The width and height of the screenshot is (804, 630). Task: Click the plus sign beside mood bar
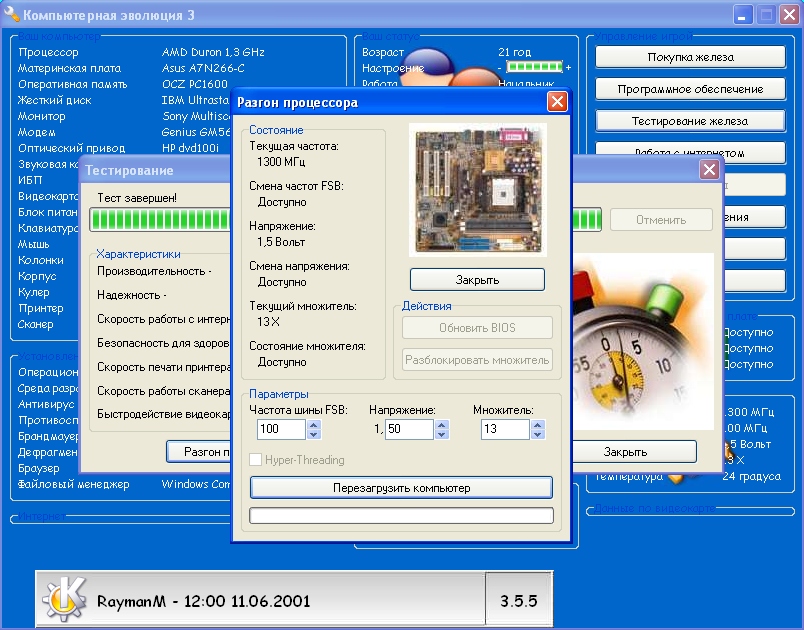click(x=568, y=68)
